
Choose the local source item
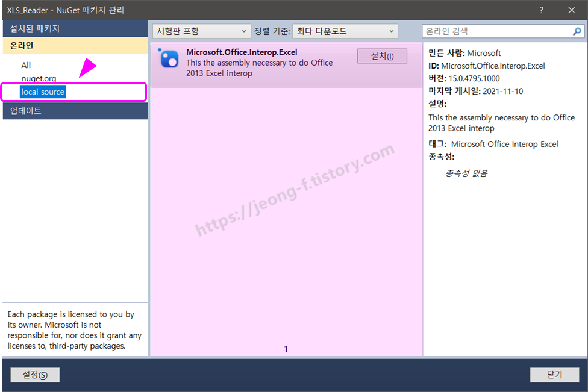coord(43,92)
